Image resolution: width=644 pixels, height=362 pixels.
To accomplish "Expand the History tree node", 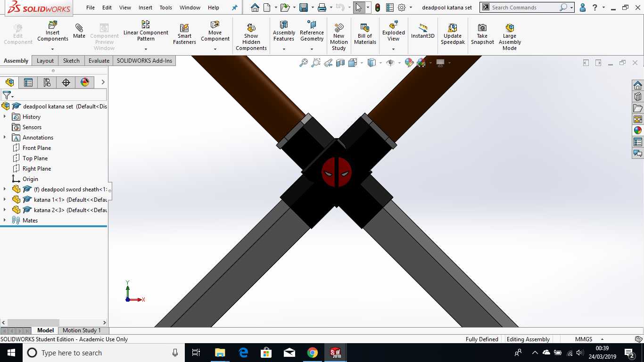I will [5, 116].
